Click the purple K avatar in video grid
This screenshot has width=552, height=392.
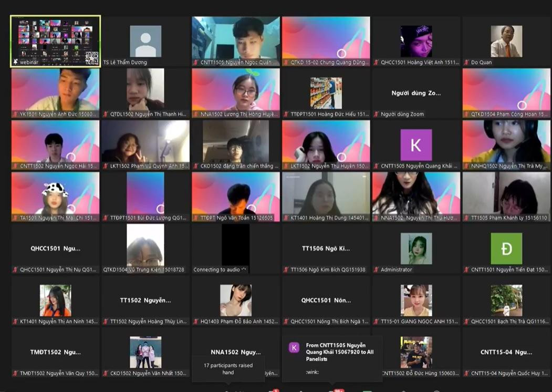[416, 145]
